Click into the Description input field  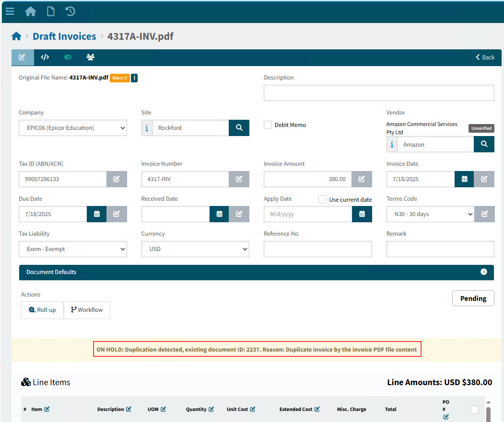[378, 93]
